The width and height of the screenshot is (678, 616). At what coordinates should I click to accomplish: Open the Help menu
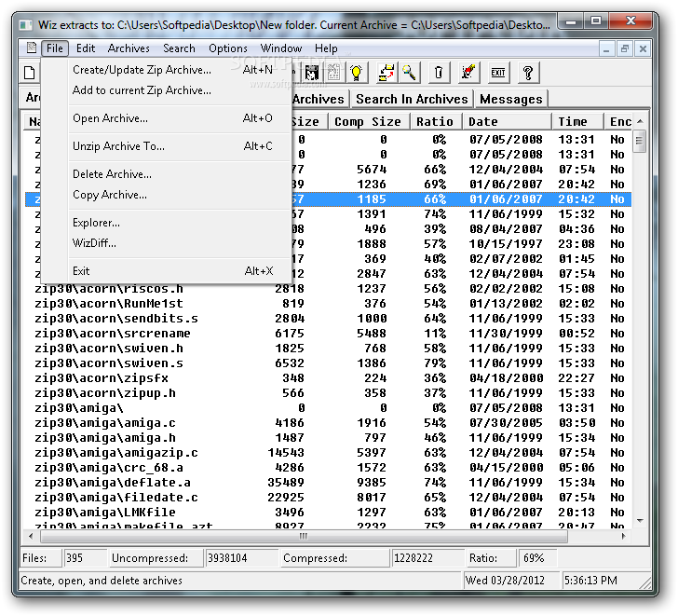click(326, 48)
